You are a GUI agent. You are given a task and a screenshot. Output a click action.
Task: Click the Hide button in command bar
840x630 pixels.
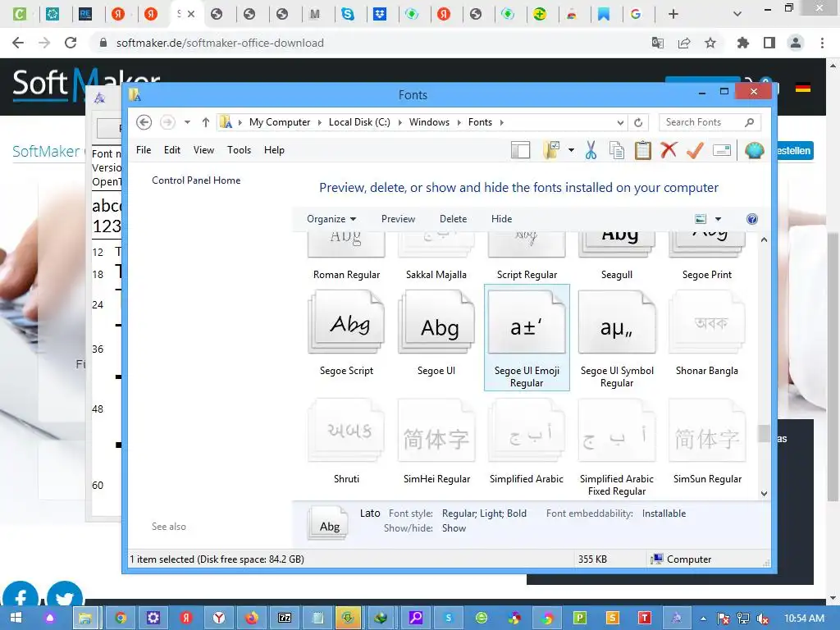[501, 219]
